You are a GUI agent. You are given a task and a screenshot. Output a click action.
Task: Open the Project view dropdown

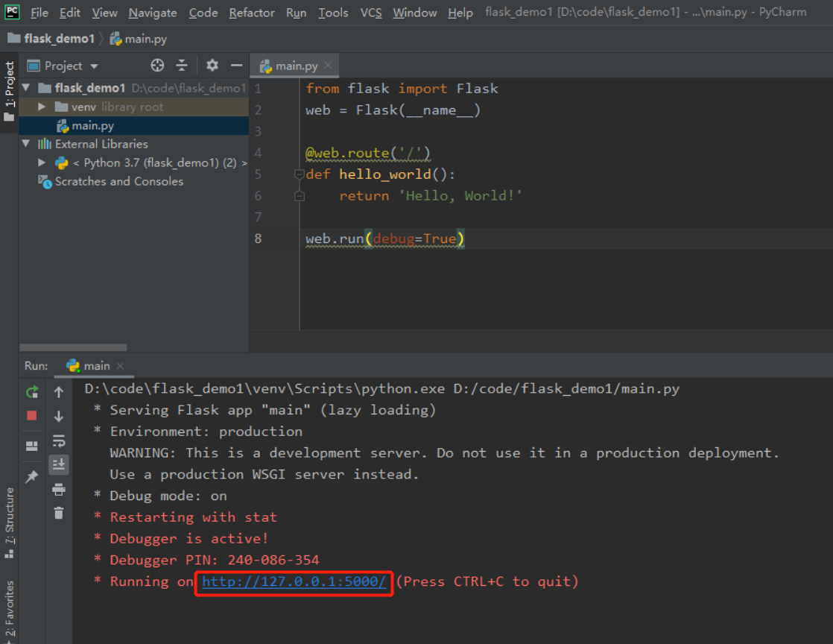click(x=63, y=66)
